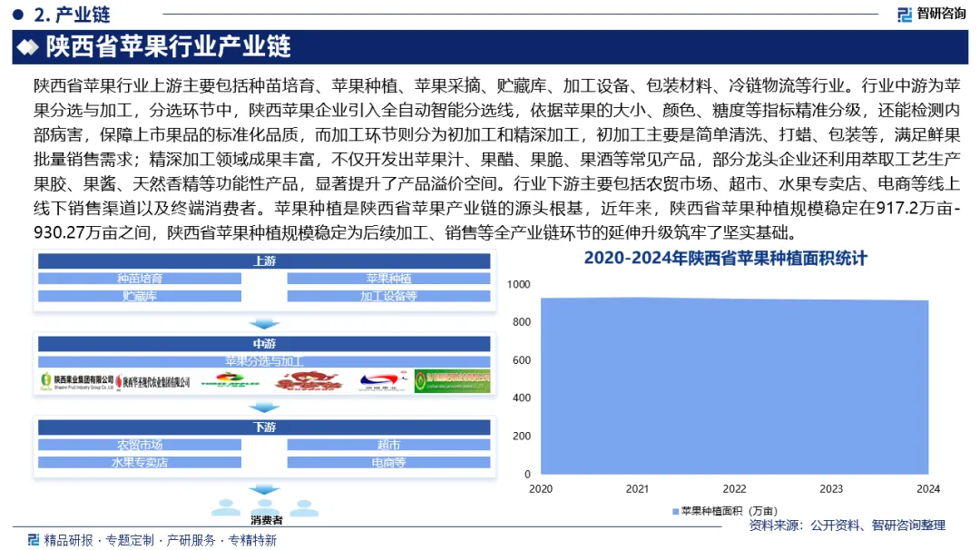Click the consumer people icon above 消费者

[265, 506]
